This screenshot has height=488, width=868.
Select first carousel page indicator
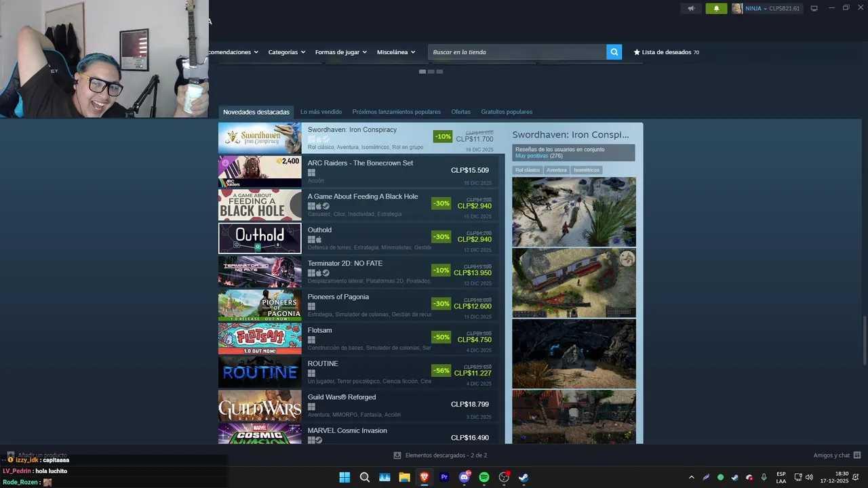(x=422, y=71)
